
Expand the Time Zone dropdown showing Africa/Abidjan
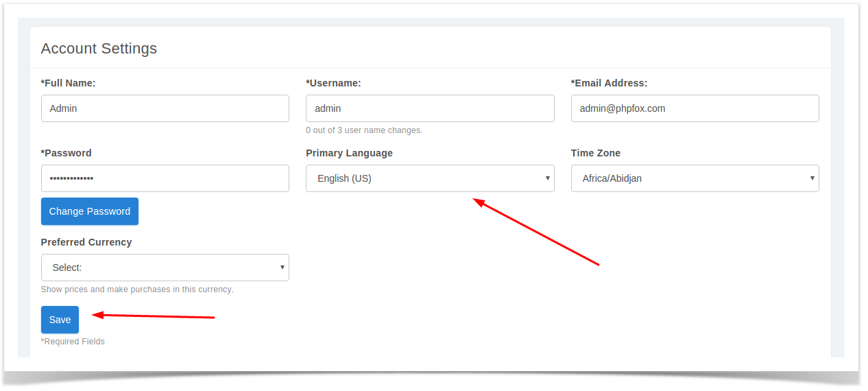tap(695, 178)
